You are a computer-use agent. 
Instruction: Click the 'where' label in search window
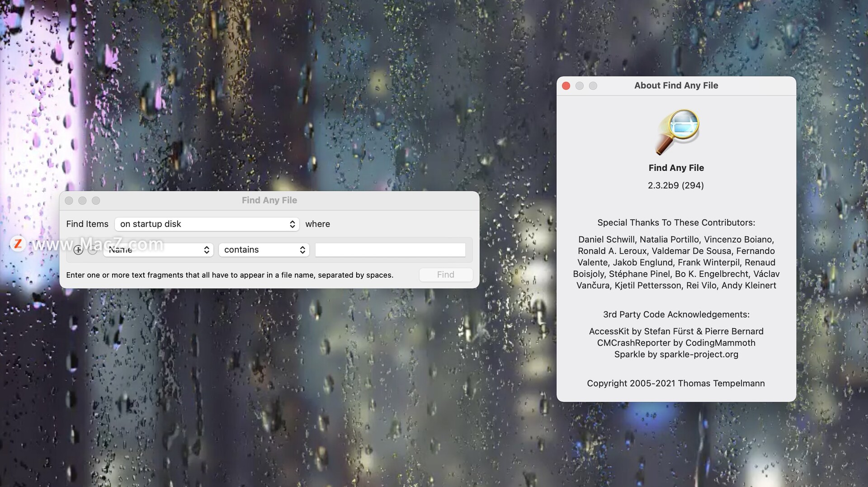(x=318, y=224)
